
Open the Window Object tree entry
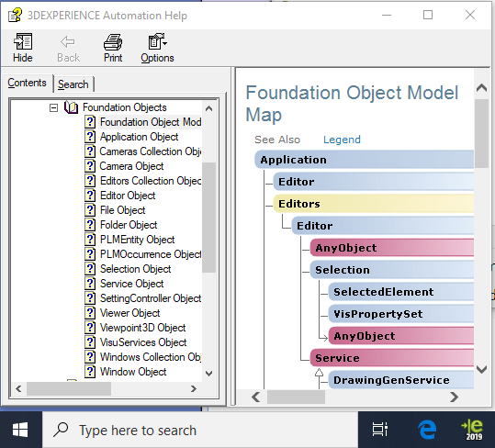click(133, 371)
